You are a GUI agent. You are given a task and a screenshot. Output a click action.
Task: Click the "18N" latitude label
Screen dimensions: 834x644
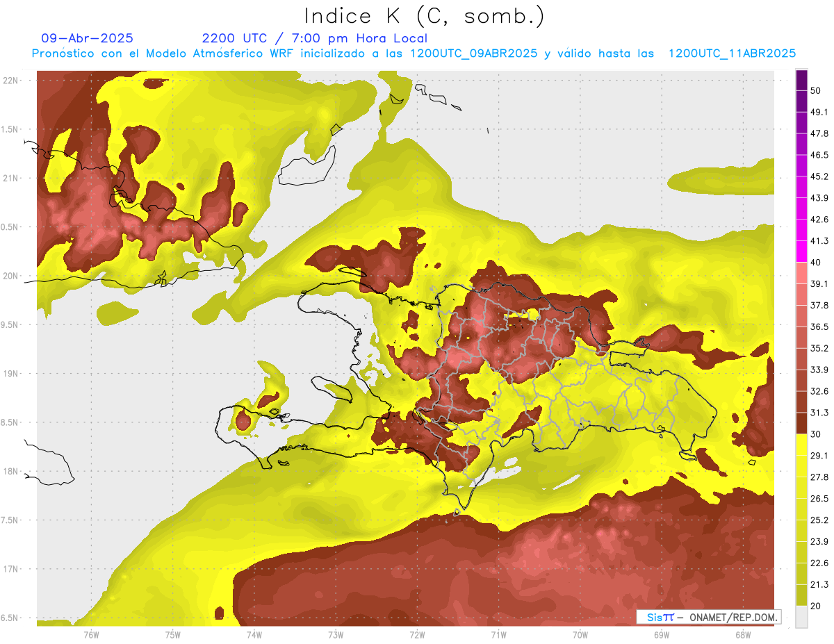[x=10, y=471]
